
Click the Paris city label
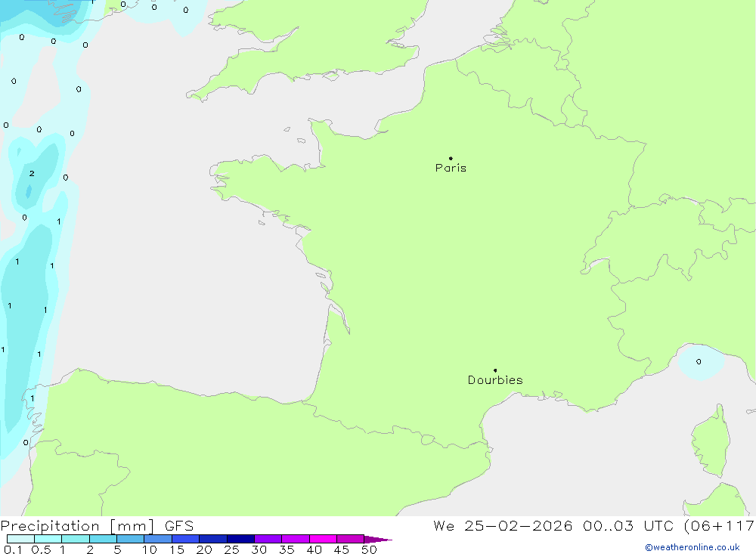[x=451, y=168]
